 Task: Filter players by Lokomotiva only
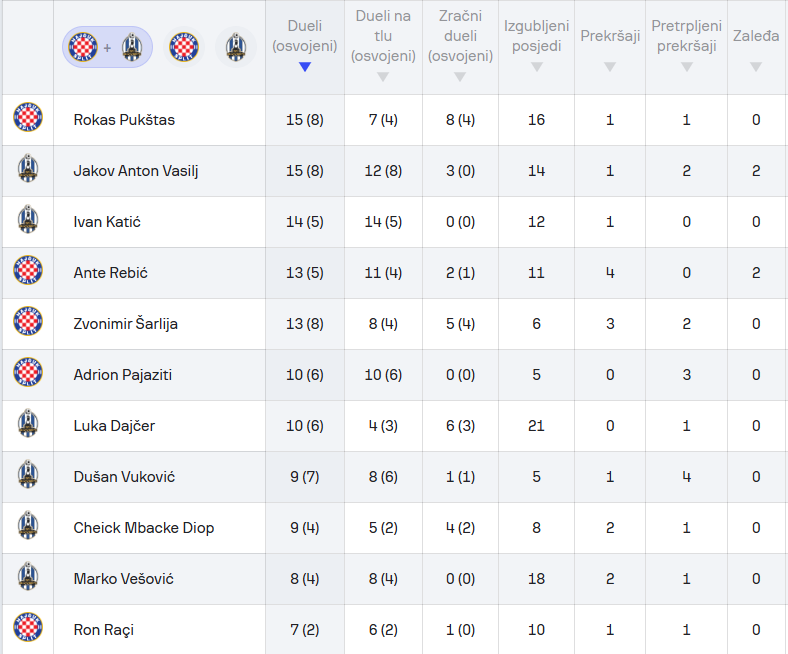pyautogui.click(x=235, y=47)
